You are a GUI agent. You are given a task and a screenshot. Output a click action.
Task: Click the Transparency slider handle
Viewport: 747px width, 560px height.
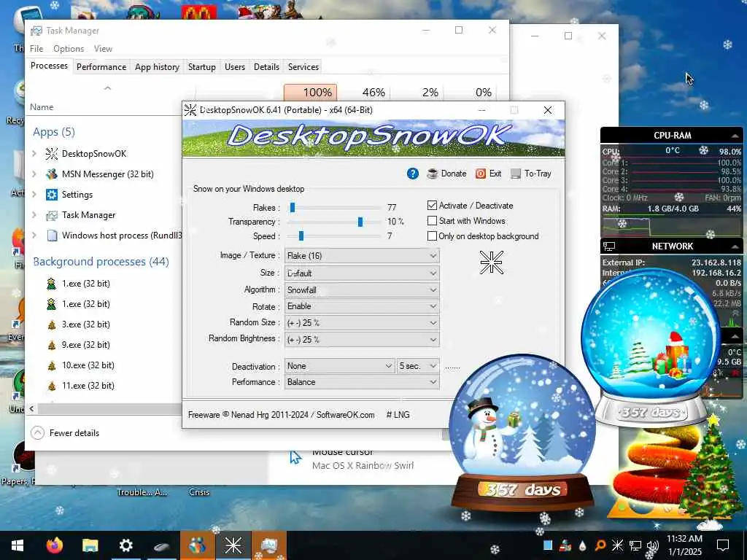[x=360, y=222]
